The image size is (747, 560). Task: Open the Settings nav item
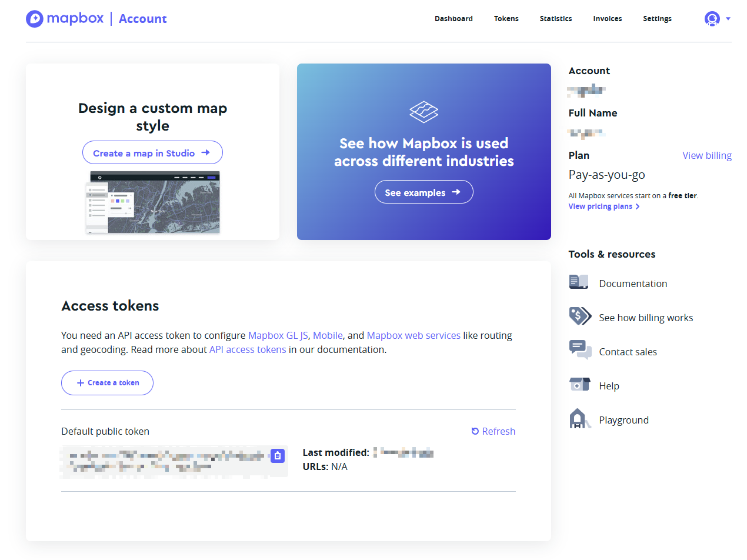click(x=657, y=19)
